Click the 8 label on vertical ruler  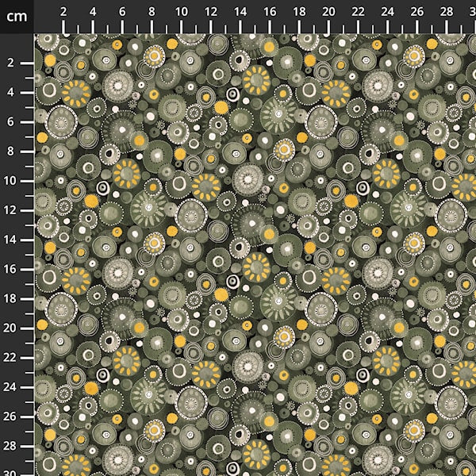point(10,152)
